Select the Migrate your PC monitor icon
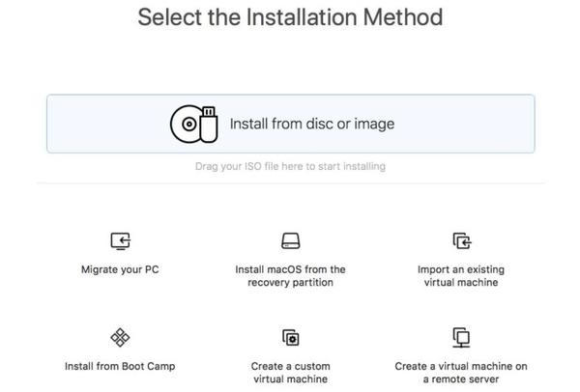This screenshot has width=580, height=392. coord(120,241)
